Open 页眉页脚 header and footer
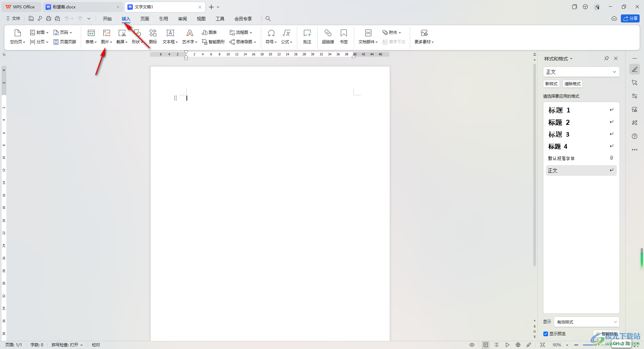 pyautogui.click(x=65, y=42)
